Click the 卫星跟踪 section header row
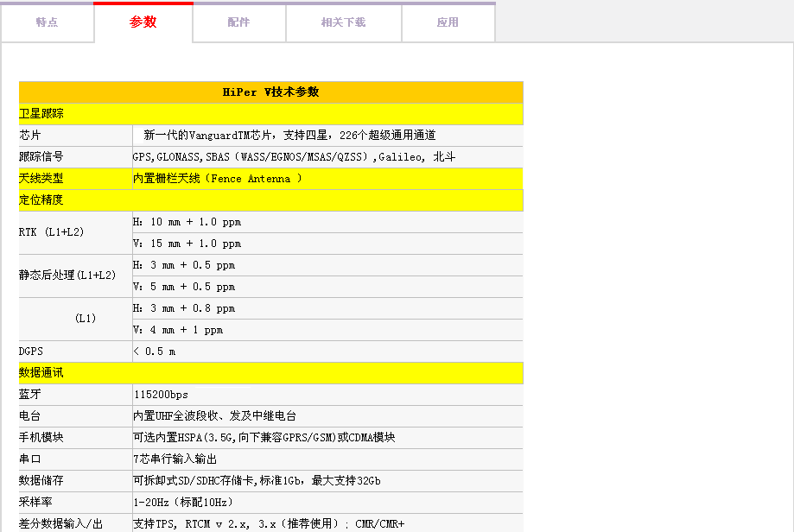The height and width of the screenshot is (532, 794). click(x=41, y=114)
